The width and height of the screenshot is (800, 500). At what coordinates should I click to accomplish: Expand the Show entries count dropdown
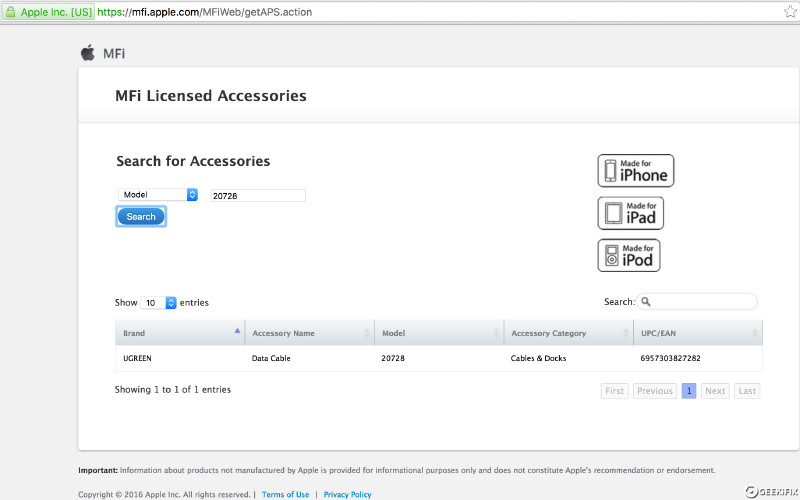point(158,303)
